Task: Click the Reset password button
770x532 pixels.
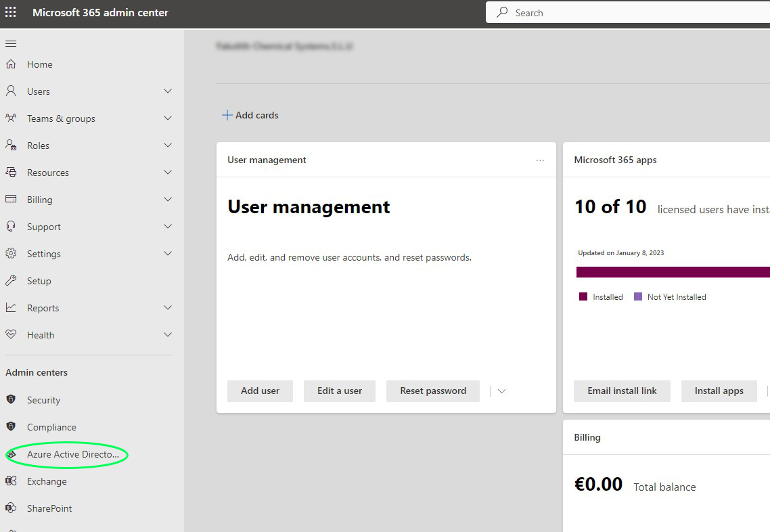Action: tap(433, 391)
